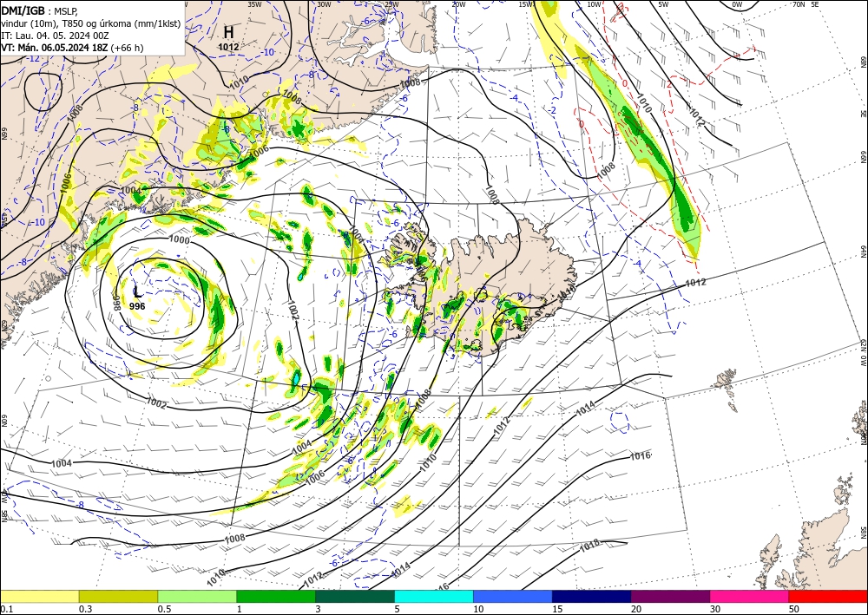The image size is (868, 615).
Task: Click the light green 0.5–1 legend swatch
Action: tap(197, 596)
